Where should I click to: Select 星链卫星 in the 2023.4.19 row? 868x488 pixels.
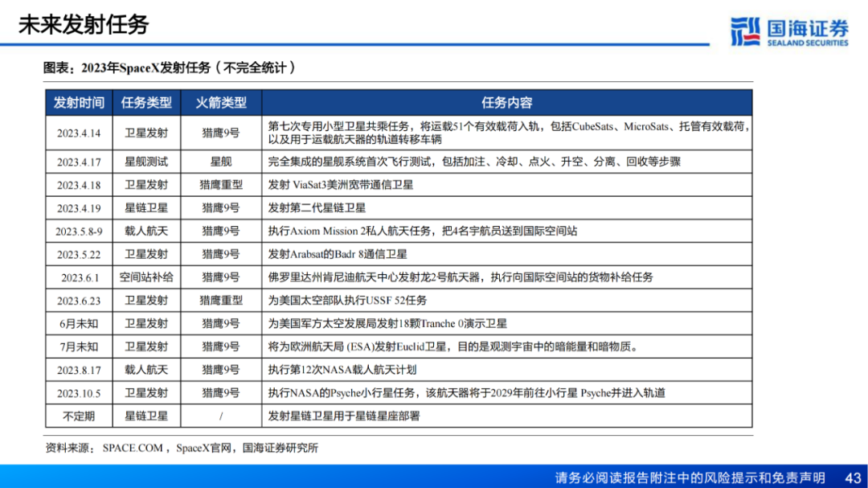(147, 208)
